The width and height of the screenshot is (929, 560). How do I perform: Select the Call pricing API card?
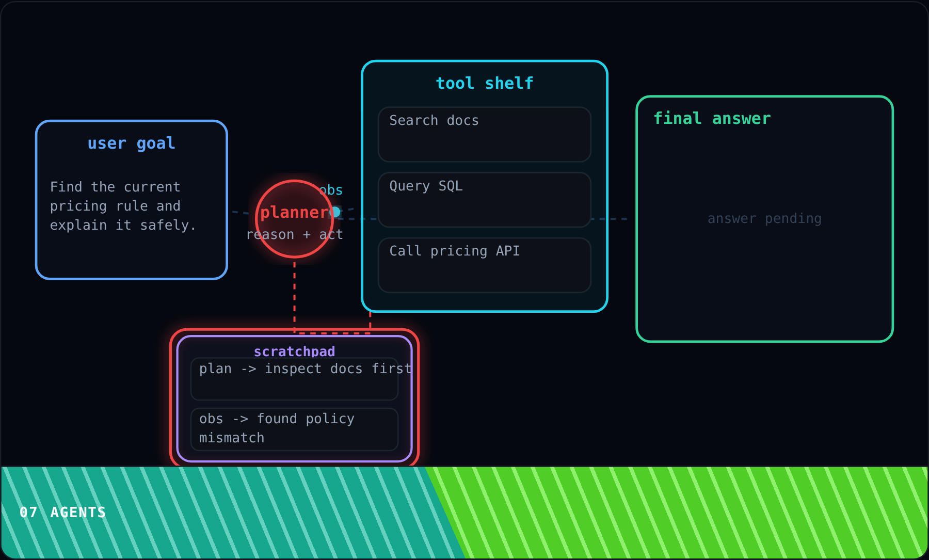coord(484,265)
